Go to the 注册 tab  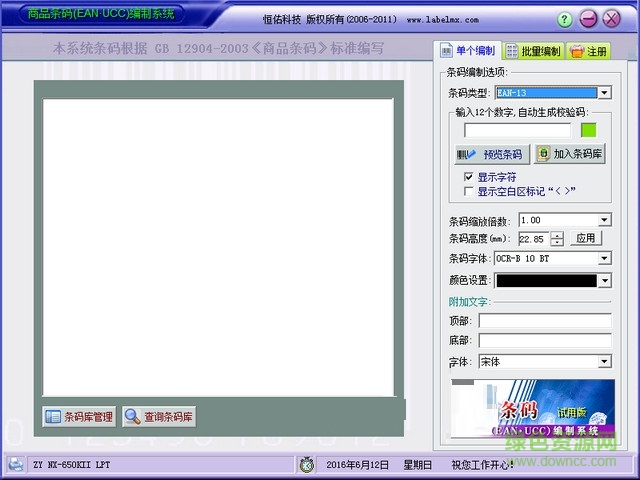[588, 51]
